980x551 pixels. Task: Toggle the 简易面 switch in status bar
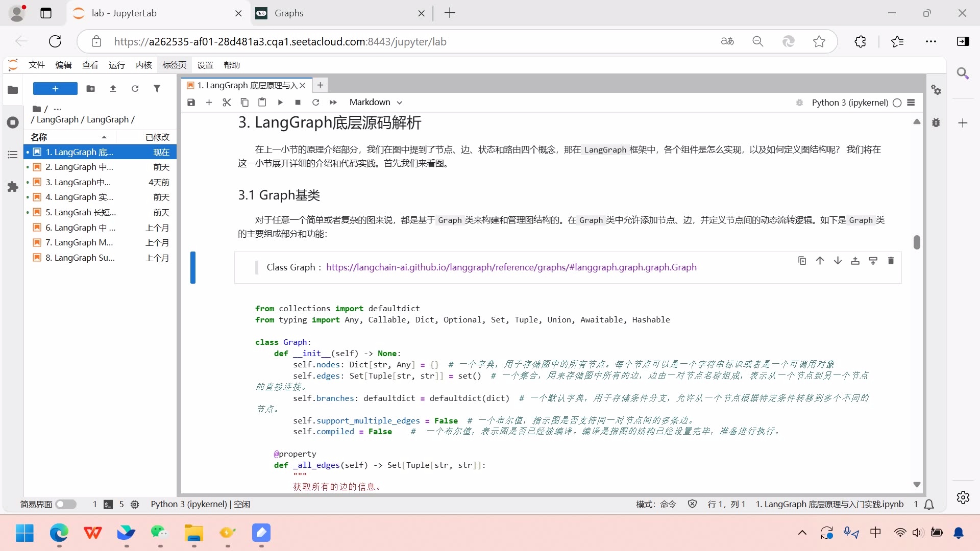66,504
